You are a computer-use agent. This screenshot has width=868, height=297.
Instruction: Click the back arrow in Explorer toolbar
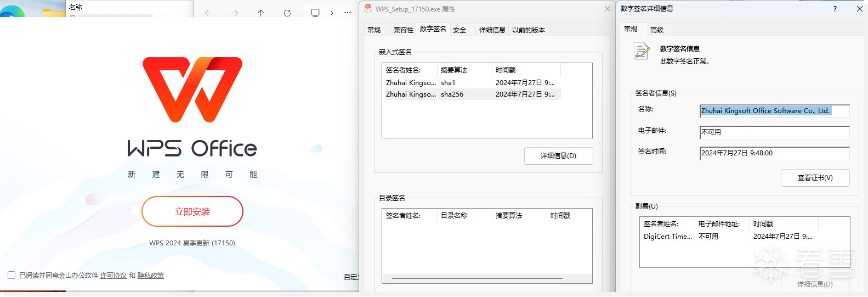point(208,13)
